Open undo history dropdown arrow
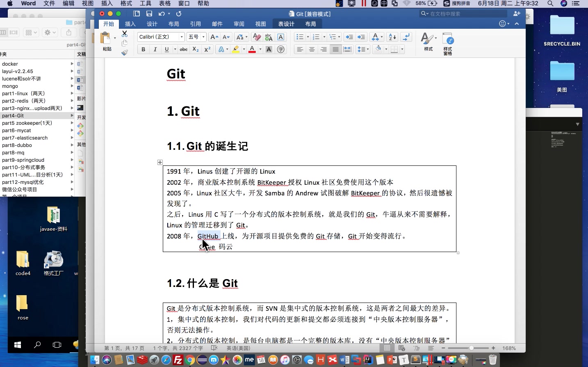 pyautogui.click(x=169, y=14)
